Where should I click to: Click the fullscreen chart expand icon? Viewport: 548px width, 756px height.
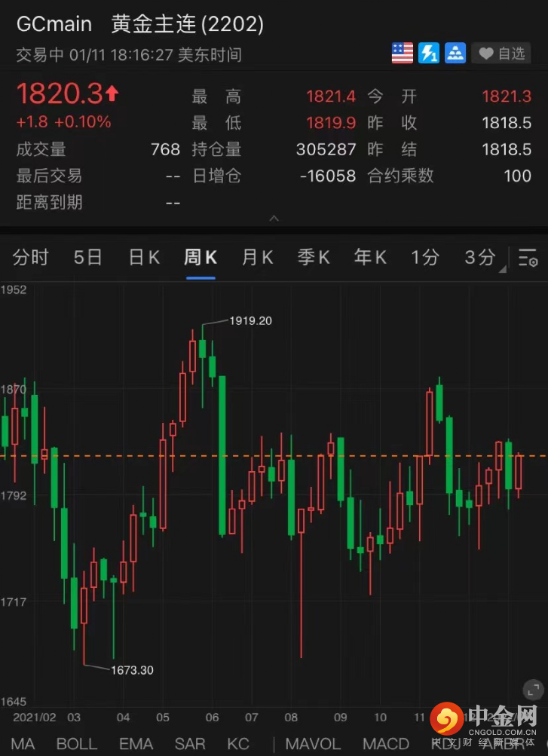533,689
